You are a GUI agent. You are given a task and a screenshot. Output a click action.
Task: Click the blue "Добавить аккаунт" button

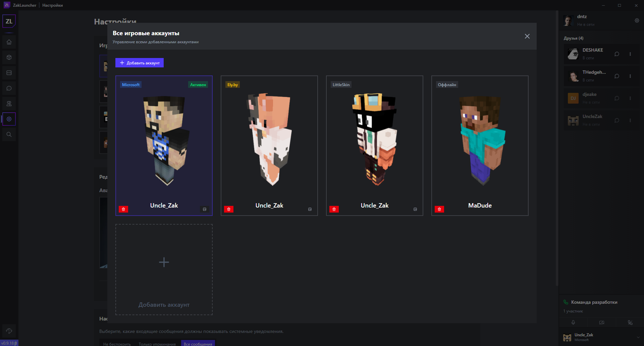[x=140, y=63]
